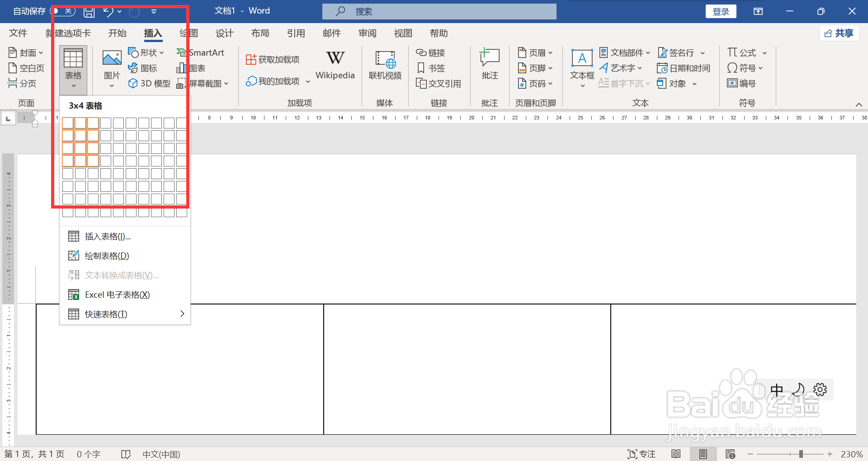The width and height of the screenshot is (868, 461).
Task: Open Quick Tables (快速表格) submenu
Action: 125,314
